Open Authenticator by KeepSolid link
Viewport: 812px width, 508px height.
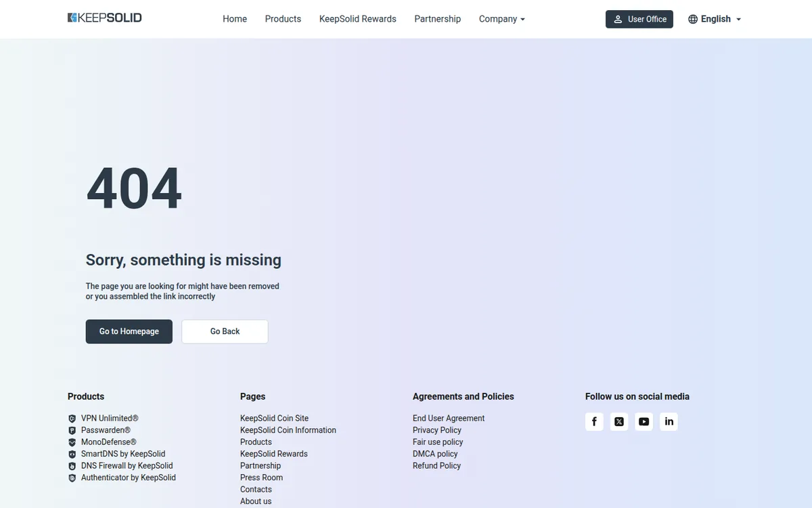129,478
